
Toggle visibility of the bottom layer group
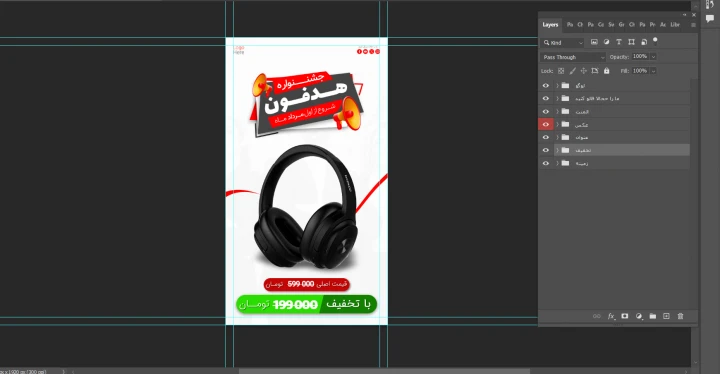pyautogui.click(x=546, y=163)
